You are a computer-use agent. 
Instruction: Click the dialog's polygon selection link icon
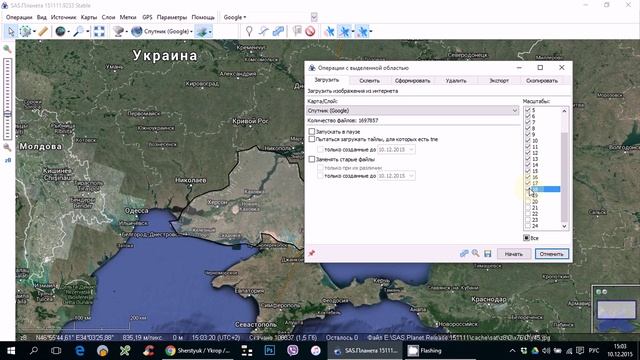click(464, 254)
